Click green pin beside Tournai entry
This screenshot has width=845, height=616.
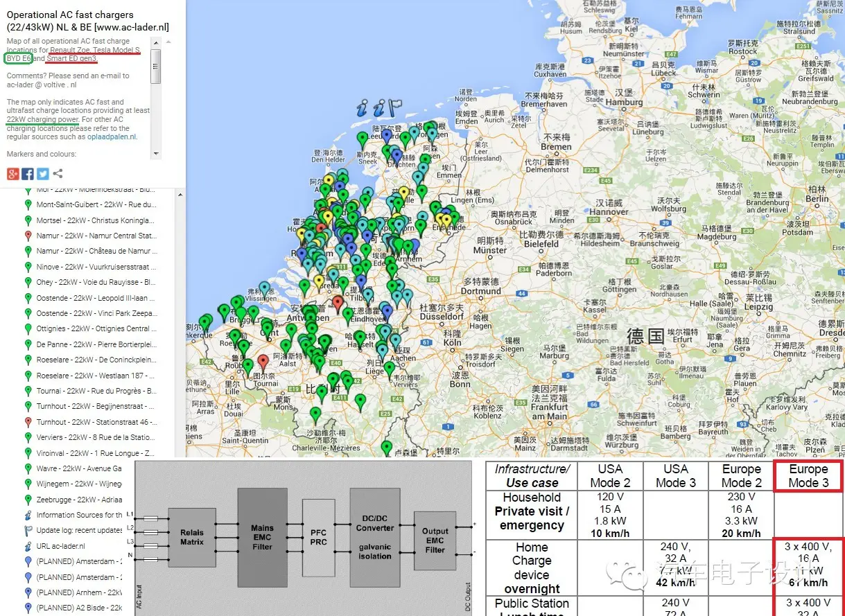pos(28,391)
